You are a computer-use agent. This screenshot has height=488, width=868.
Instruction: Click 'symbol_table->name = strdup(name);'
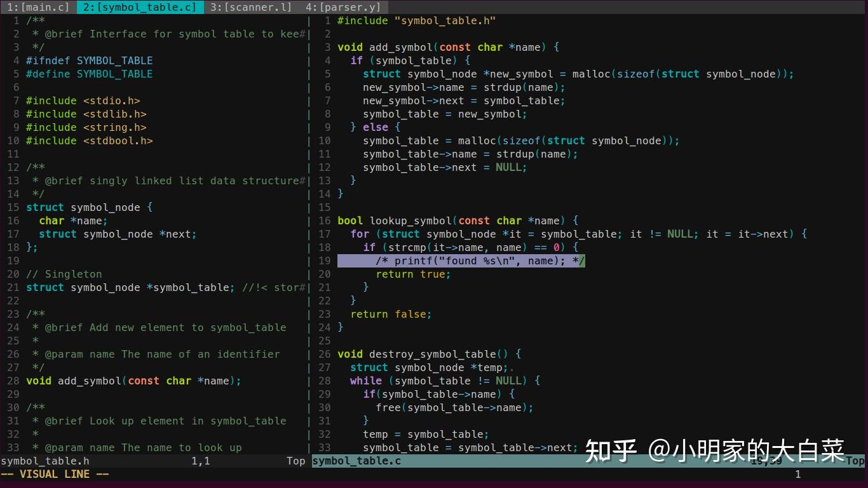coord(471,154)
